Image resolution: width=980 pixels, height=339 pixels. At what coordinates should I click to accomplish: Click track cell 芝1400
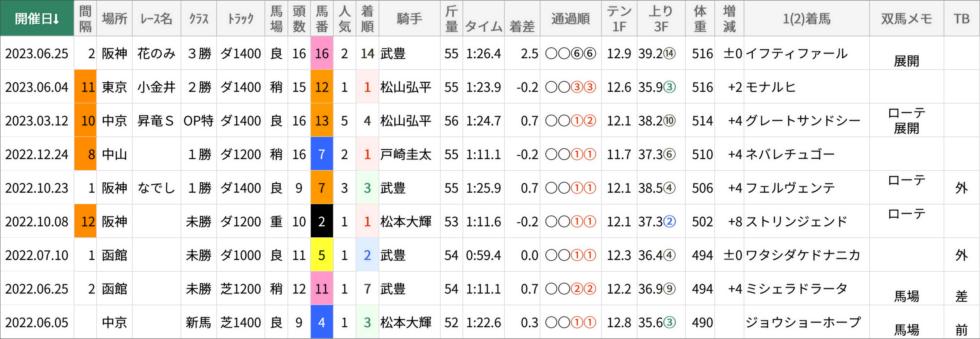[x=241, y=322]
